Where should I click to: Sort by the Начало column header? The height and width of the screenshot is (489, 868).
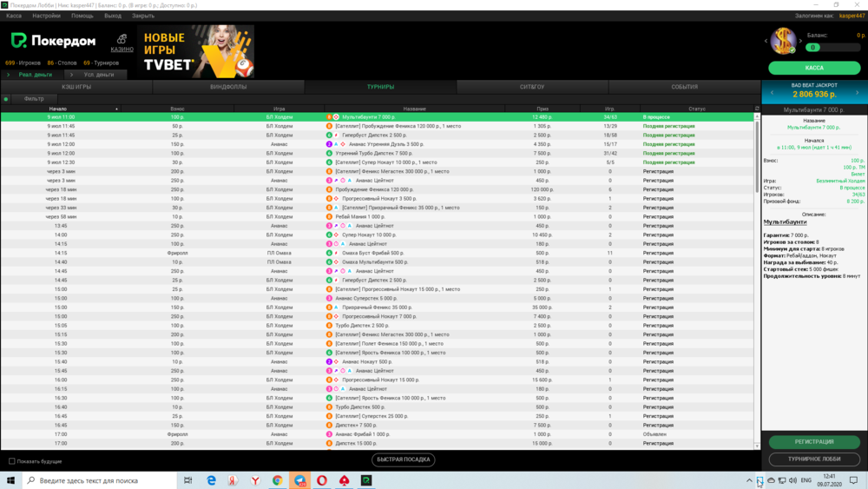(x=57, y=109)
